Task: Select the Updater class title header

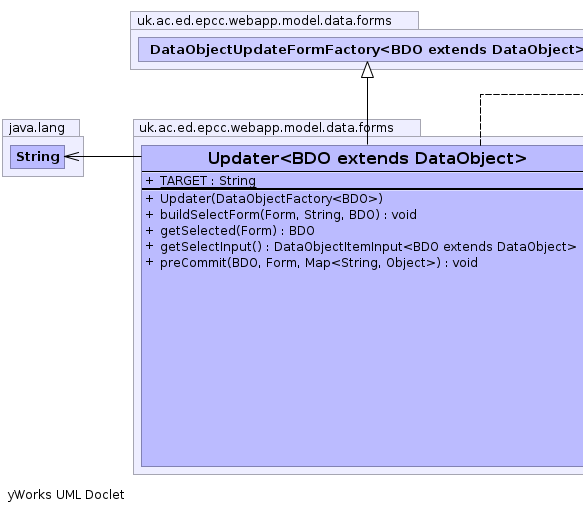Action: [362, 158]
